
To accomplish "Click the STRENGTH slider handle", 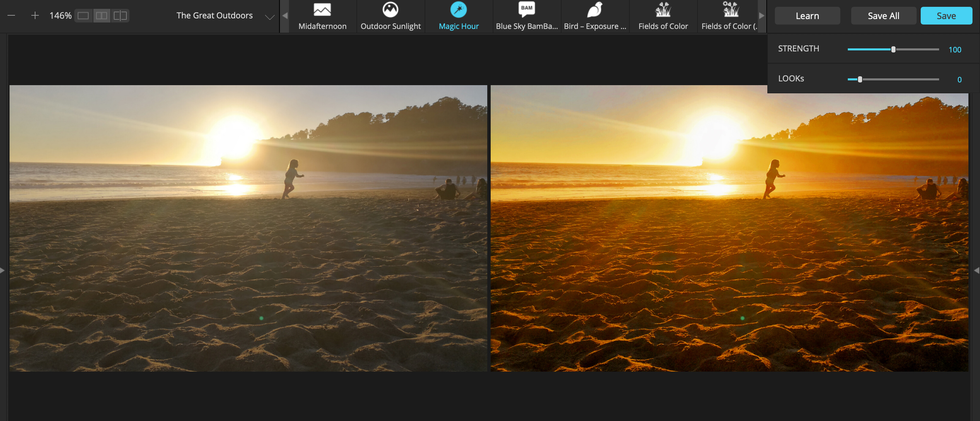I will click(893, 49).
